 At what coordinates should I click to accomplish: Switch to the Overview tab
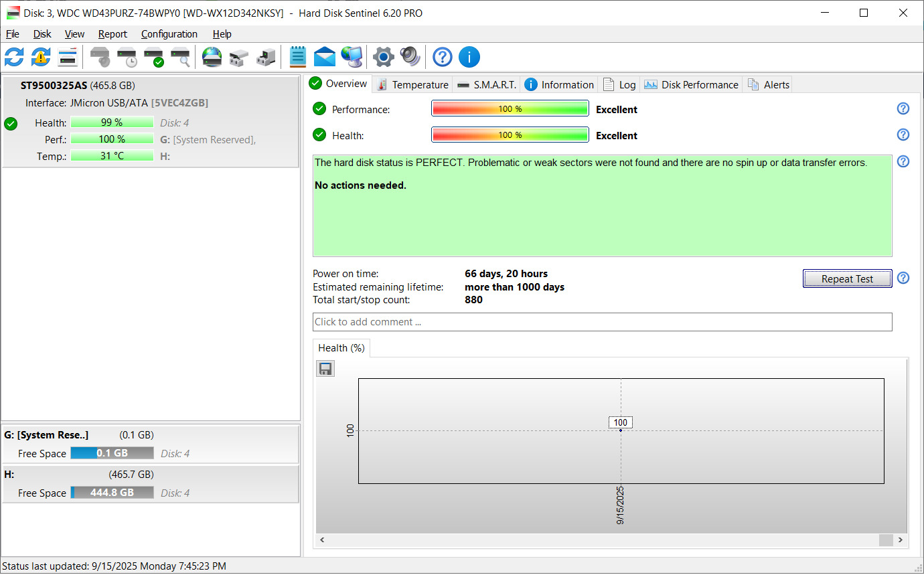pyautogui.click(x=339, y=84)
